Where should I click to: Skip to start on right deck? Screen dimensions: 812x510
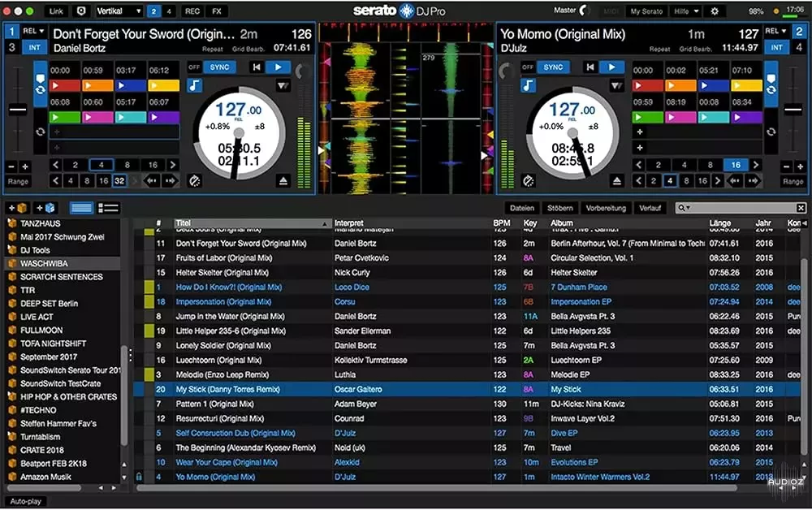coord(590,67)
